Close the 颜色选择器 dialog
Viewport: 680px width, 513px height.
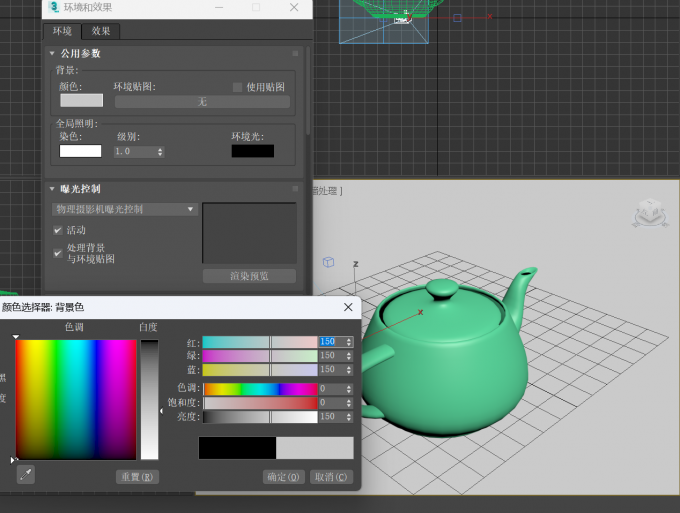[x=348, y=307]
